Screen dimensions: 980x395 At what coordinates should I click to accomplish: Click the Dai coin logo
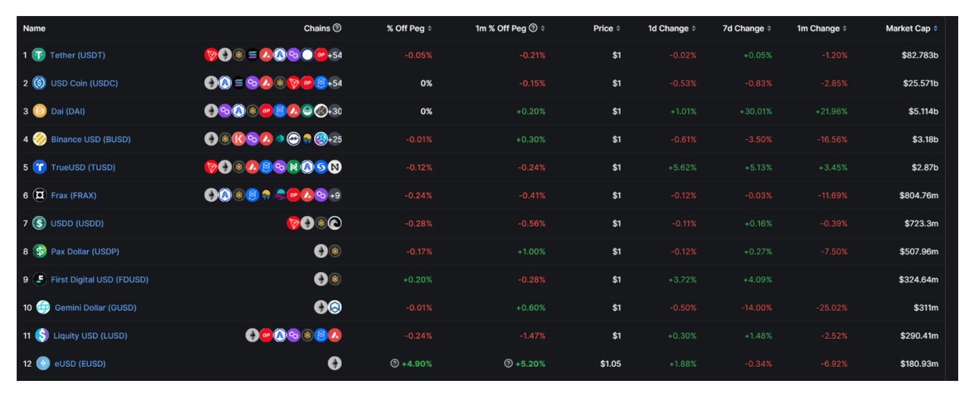tap(39, 112)
